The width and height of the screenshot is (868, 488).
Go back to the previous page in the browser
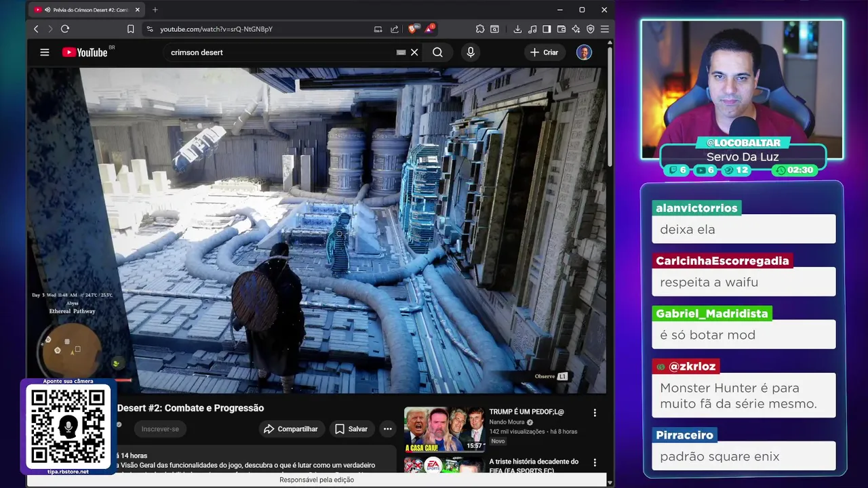pos(36,29)
